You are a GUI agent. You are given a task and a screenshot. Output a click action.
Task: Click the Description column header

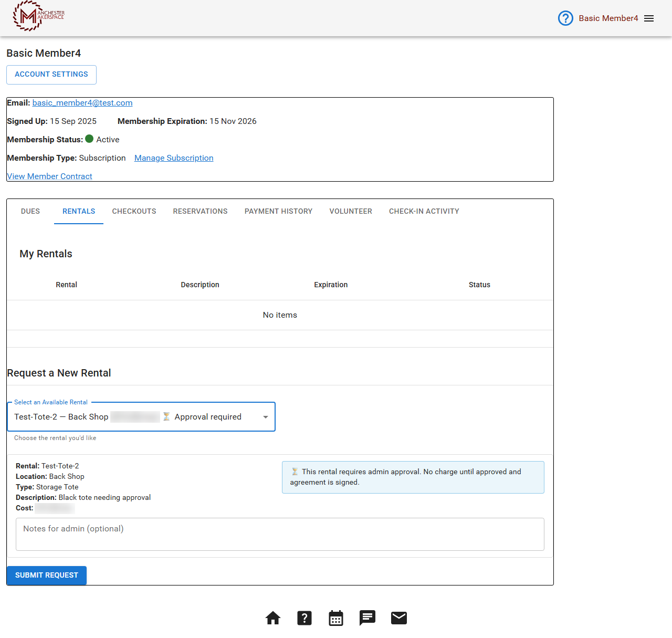(200, 285)
